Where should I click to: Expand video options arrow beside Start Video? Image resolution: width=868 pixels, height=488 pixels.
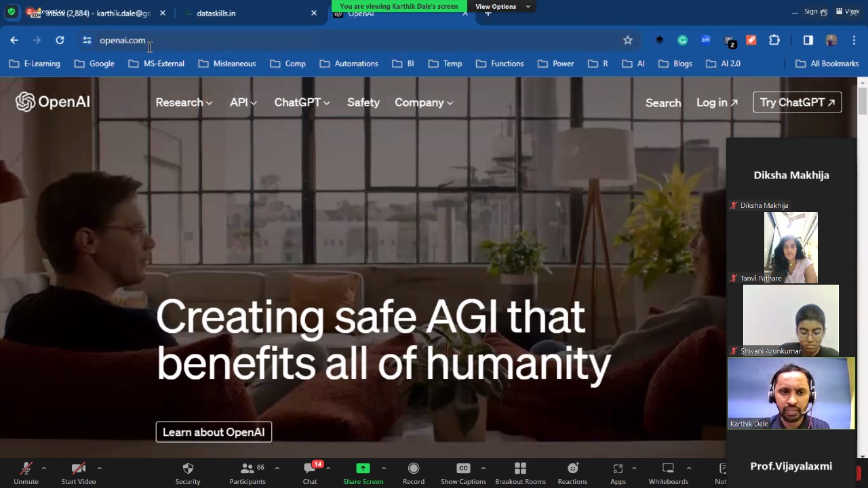coord(99,468)
